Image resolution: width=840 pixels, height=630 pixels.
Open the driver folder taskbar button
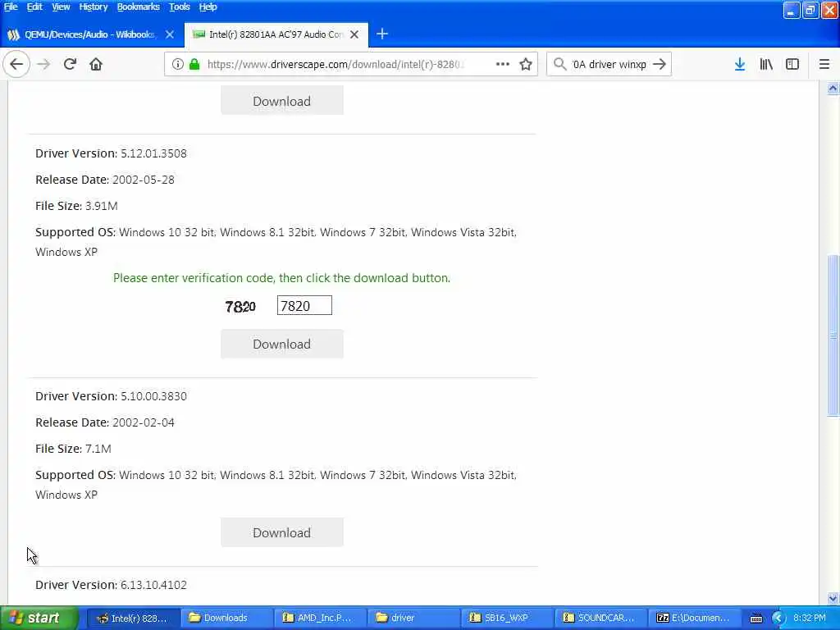pos(413,619)
